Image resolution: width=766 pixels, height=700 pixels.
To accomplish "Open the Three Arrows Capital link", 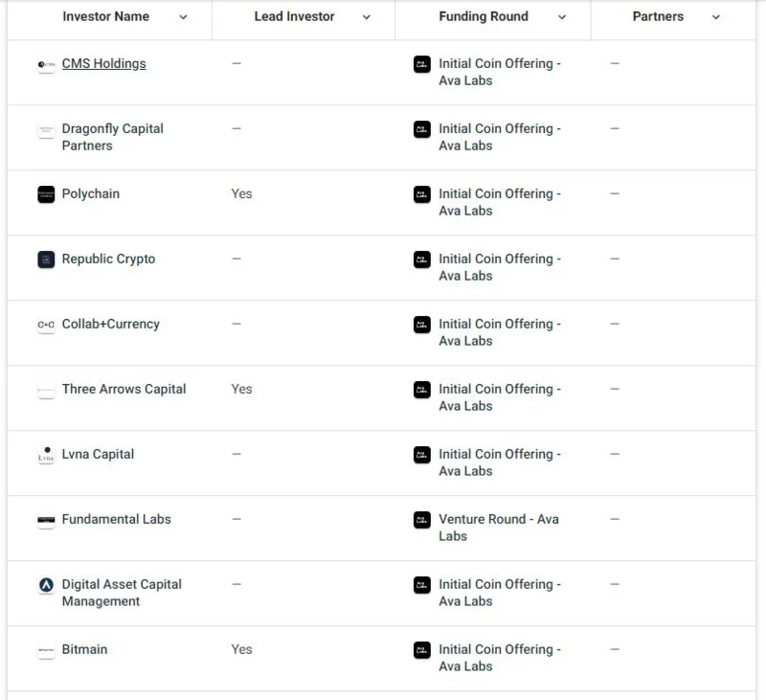I will pos(124,390).
